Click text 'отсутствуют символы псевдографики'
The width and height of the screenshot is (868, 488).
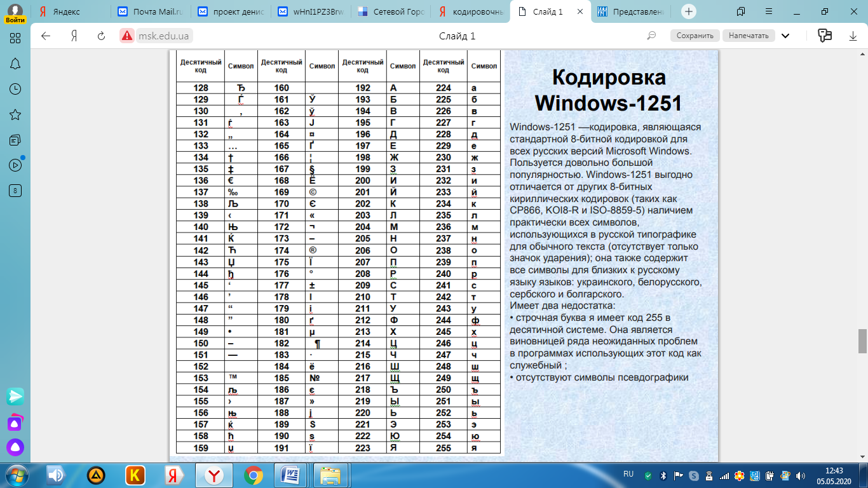[x=602, y=377]
